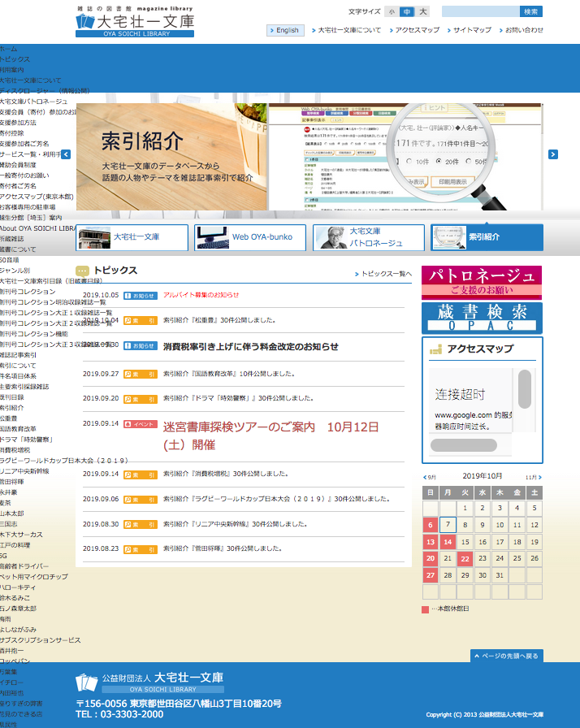Image resolution: width=580 pixels, height=728 pixels.
Task: Click 索引 tag on 2019.08.23 entry
Action: coord(141,550)
